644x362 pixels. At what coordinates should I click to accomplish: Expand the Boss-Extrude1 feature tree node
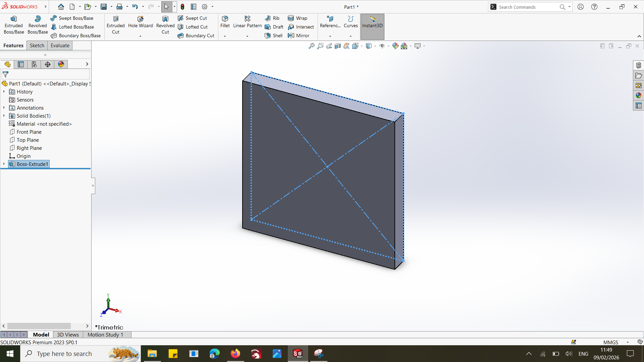coord(4,164)
